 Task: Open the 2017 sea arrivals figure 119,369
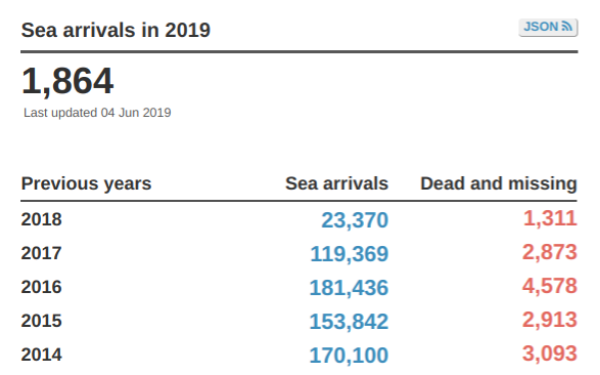coord(349,254)
